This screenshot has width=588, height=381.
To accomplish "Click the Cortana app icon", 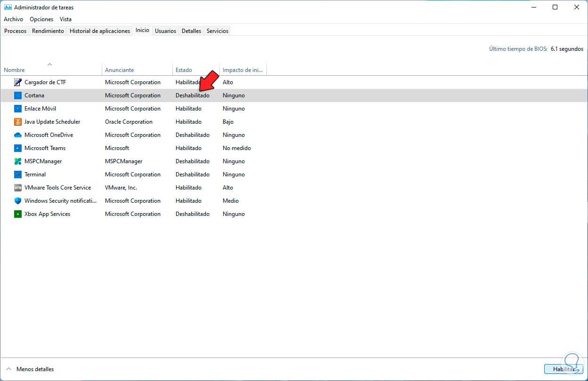I will tap(18, 95).
